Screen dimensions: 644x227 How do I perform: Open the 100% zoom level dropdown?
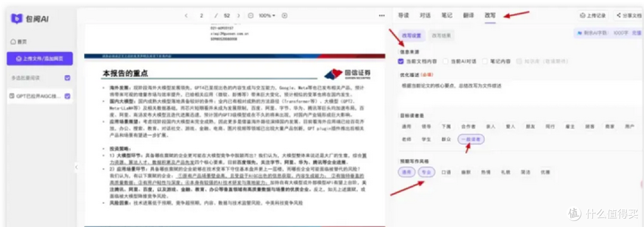click(267, 15)
